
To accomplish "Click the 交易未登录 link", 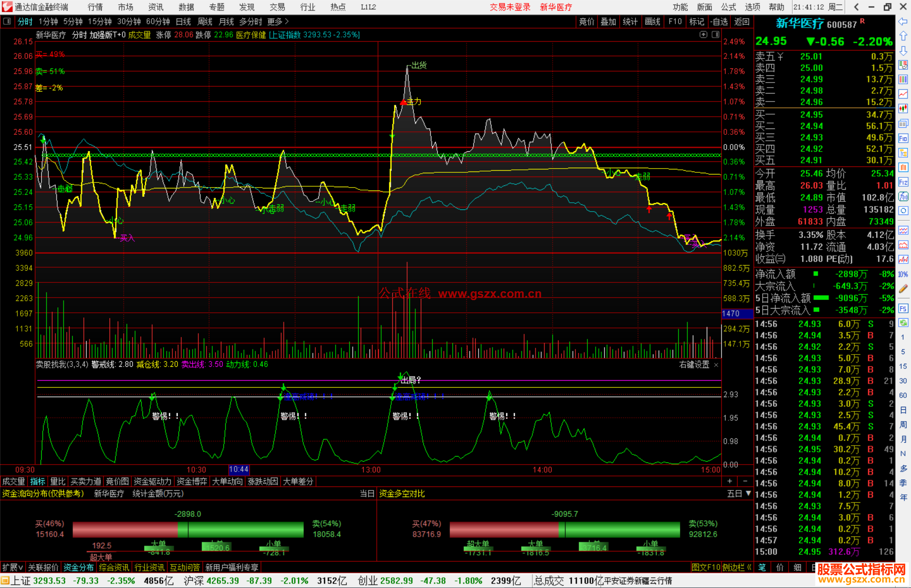I will [510, 7].
